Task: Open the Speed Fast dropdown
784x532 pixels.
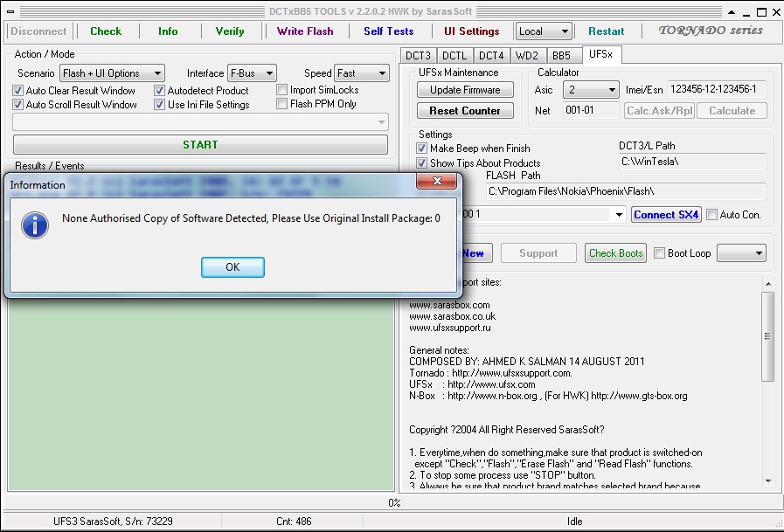Action: pyautogui.click(x=362, y=73)
